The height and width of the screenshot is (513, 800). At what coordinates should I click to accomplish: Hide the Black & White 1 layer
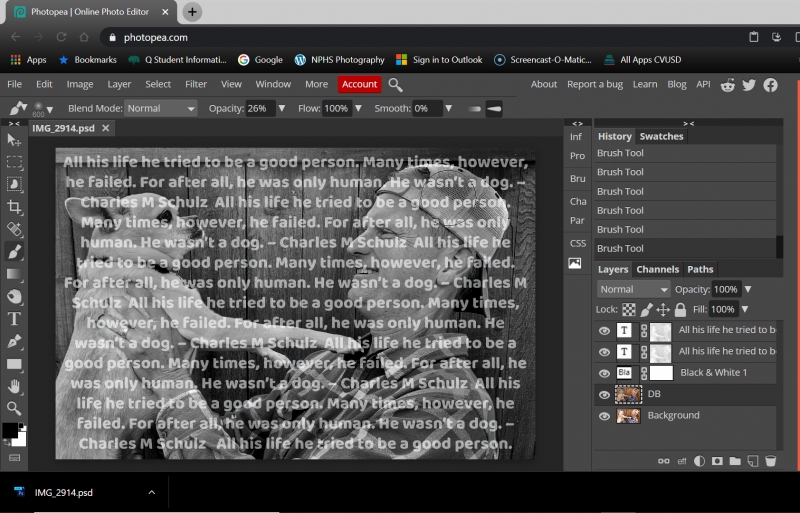604,373
